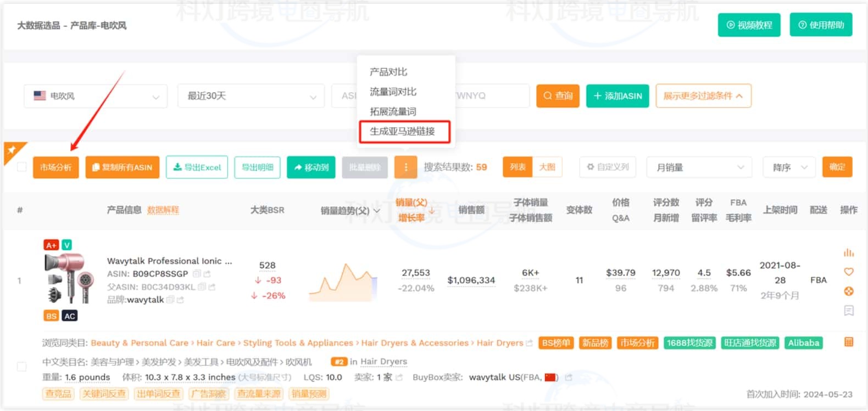Copy the wavytalk brand name icon
Viewport: 868px width, 411px height.
coord(170,300)
